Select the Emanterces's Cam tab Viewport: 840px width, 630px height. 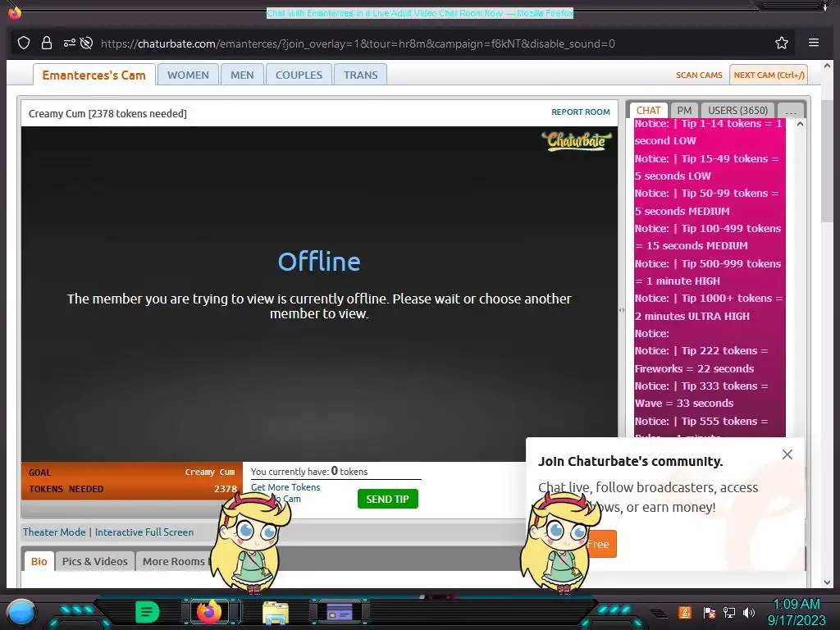pyautogui.click(x=94, y=75)
